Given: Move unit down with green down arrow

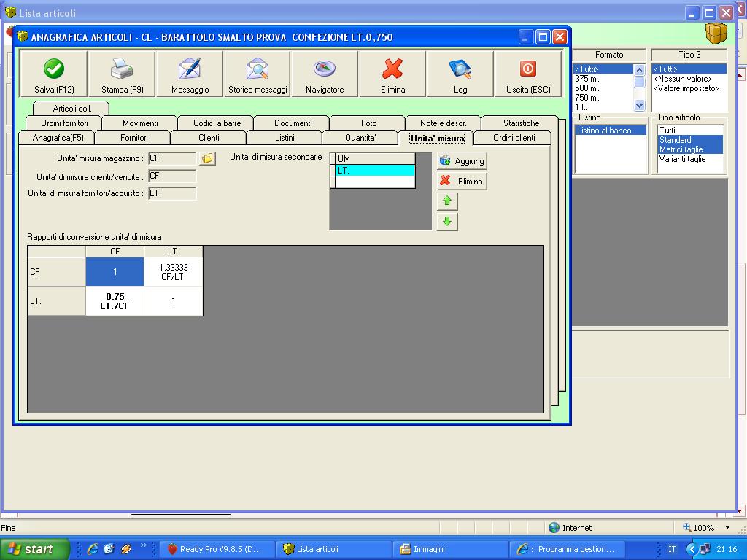Looking at the screenshot, I should pyautogui.click(x=447, y=221).
